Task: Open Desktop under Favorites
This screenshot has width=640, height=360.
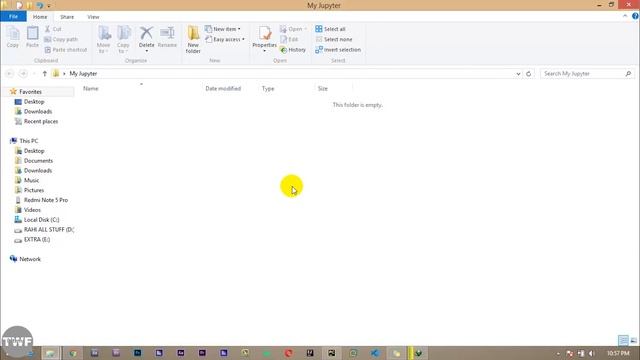Action: coord(34,102)
